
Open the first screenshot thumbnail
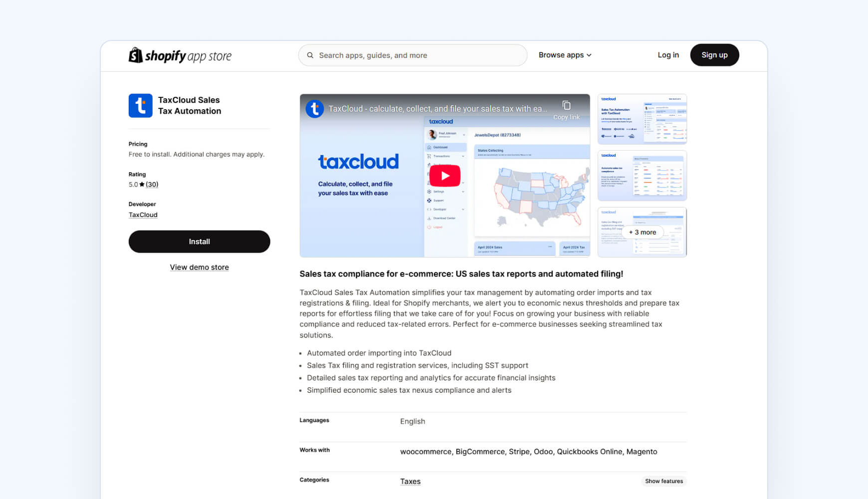tap(642, 119)
